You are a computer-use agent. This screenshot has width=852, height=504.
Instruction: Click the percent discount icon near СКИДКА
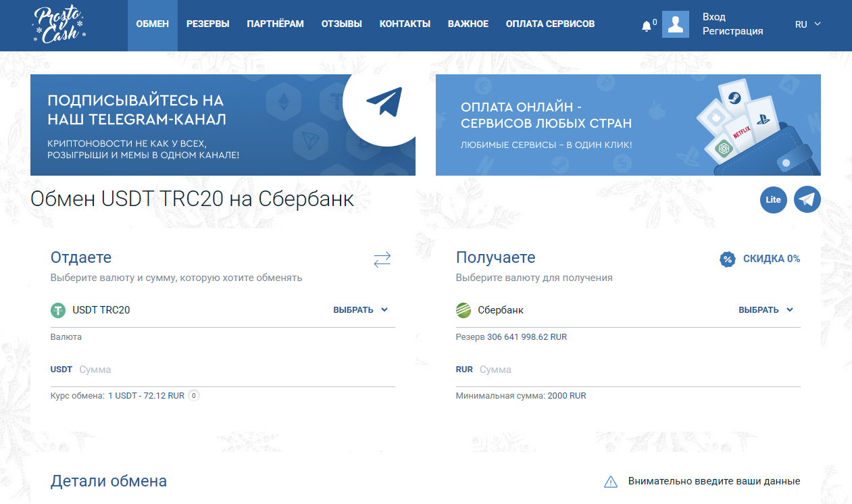726,258
